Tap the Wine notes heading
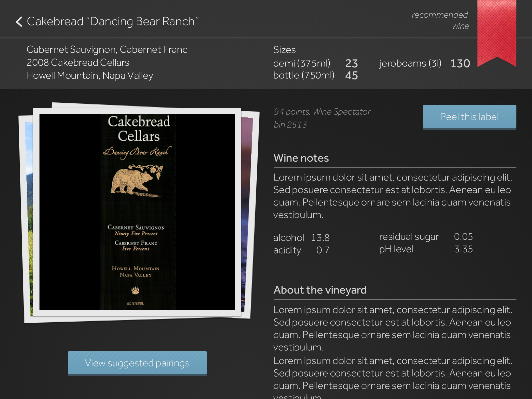532x399 pixels. click(301, 158)
